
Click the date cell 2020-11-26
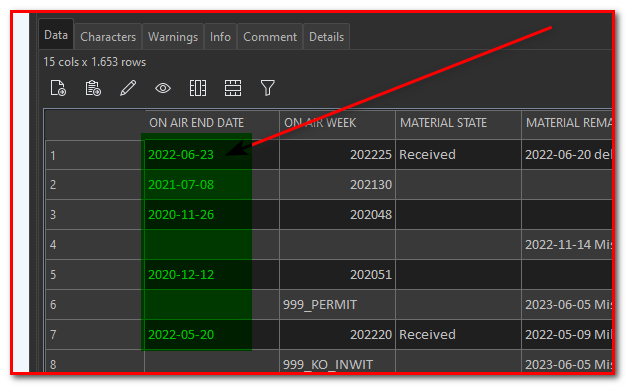pyautogui.click(x=212, y=215)
